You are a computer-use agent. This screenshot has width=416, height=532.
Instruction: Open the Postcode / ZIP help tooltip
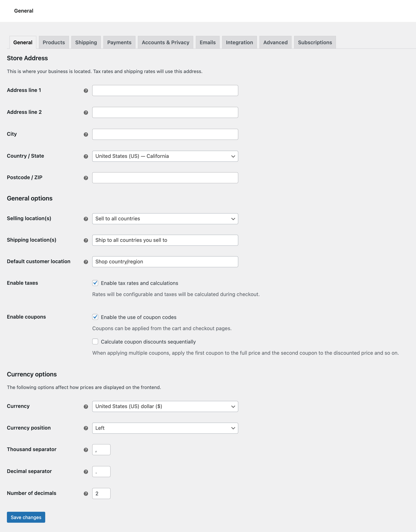point(86,178)
